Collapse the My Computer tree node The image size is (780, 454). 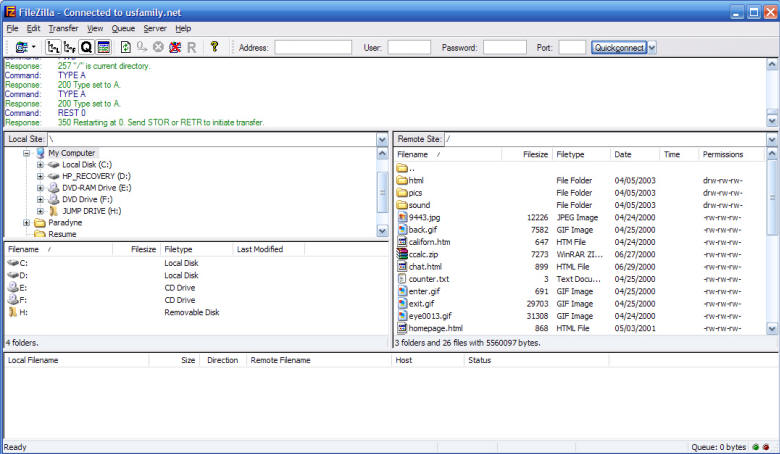26,153
